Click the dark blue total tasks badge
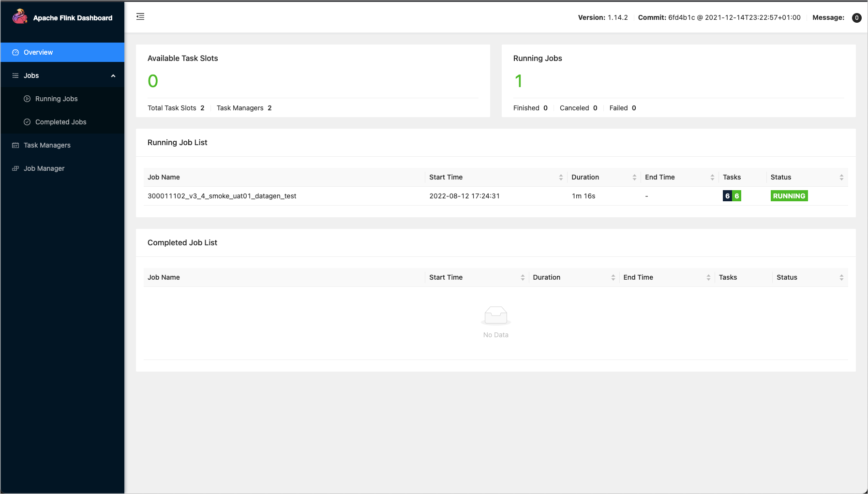 [x=727, y=196]
